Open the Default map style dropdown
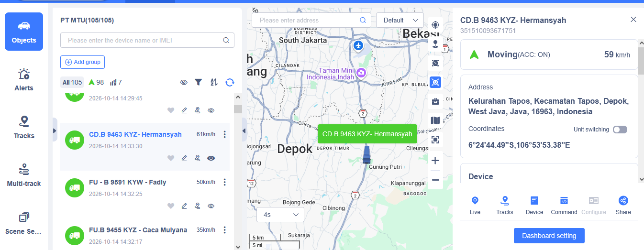 [x=400, y=20]
